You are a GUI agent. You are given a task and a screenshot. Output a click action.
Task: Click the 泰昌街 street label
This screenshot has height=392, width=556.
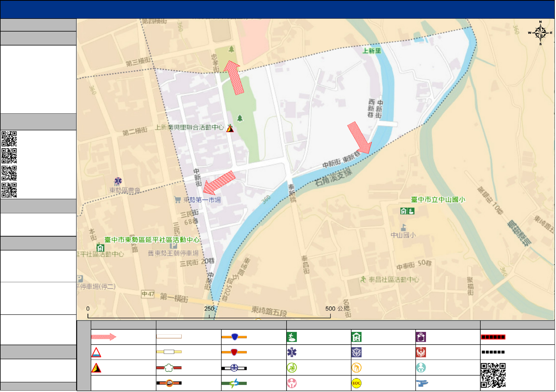point(306,265)
